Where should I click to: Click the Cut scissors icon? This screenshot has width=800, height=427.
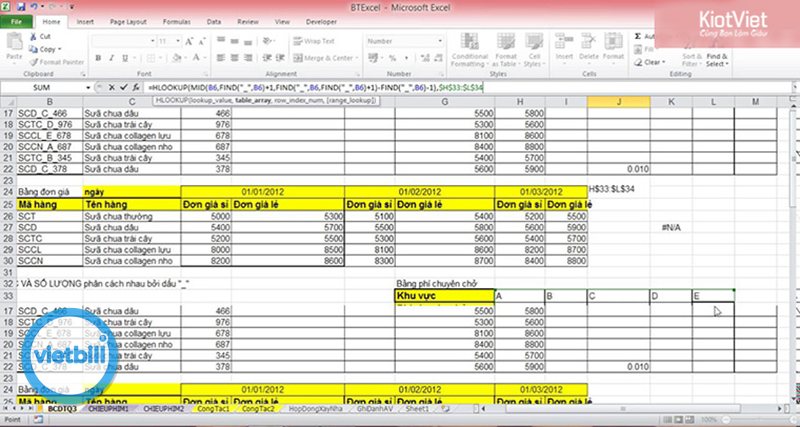click(34, 36)
